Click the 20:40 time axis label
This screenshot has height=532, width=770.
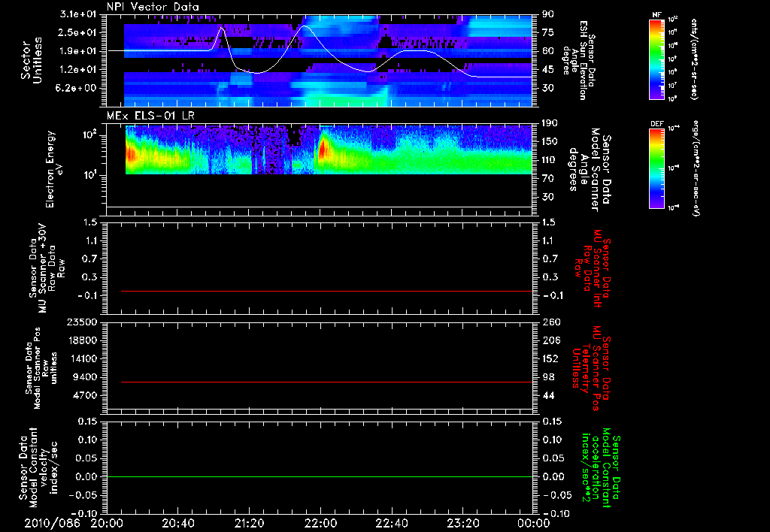tap(177, 523)
